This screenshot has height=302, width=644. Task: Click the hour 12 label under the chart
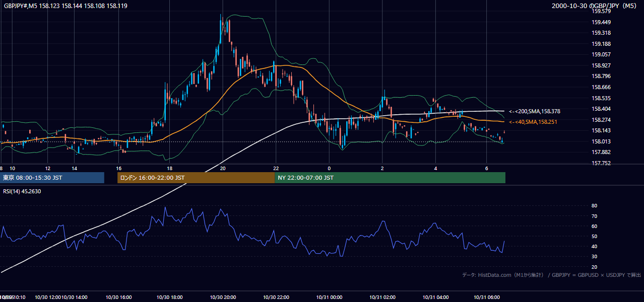pos(47,168)
